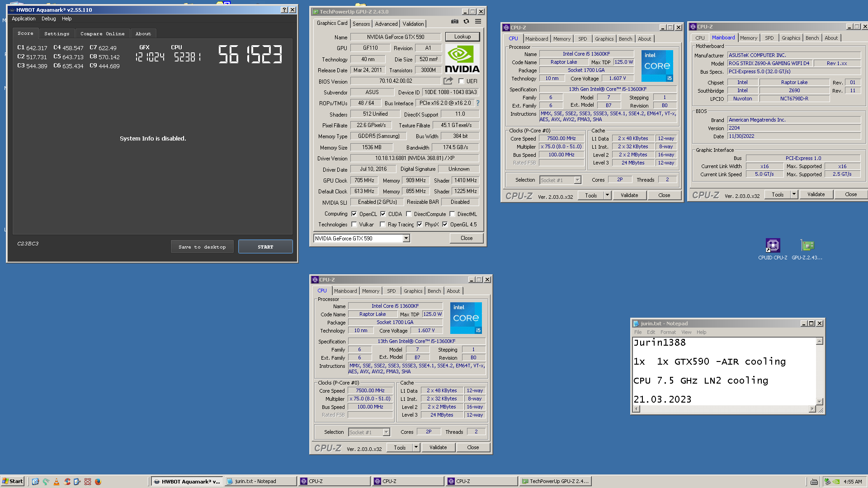Toggle the Ray Tracing checkbox
Image resolution: width=868 pixels, height=488 pixels.
click(x=382, y=225)
